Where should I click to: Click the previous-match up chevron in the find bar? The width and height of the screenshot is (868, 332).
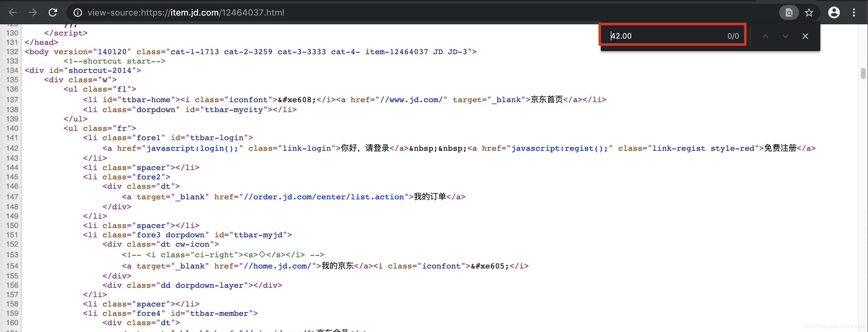click(x=765, y=36)
